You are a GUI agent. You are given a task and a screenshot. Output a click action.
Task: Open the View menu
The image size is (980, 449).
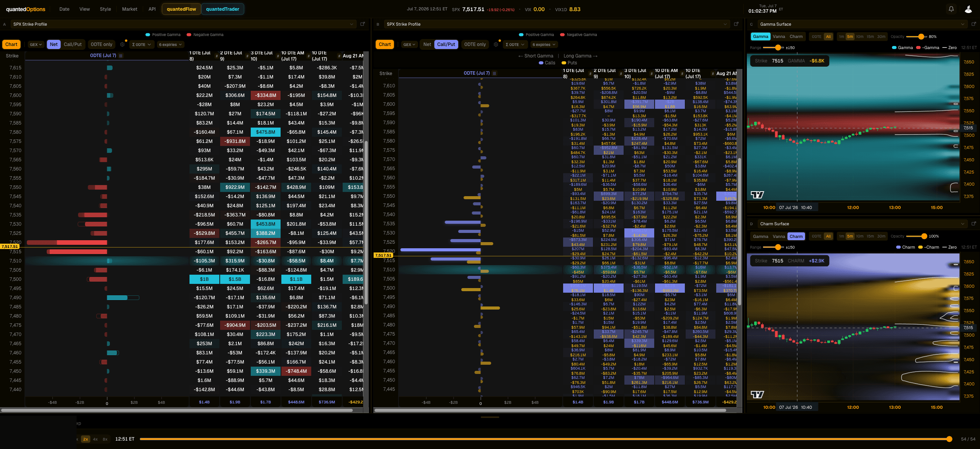85,9
